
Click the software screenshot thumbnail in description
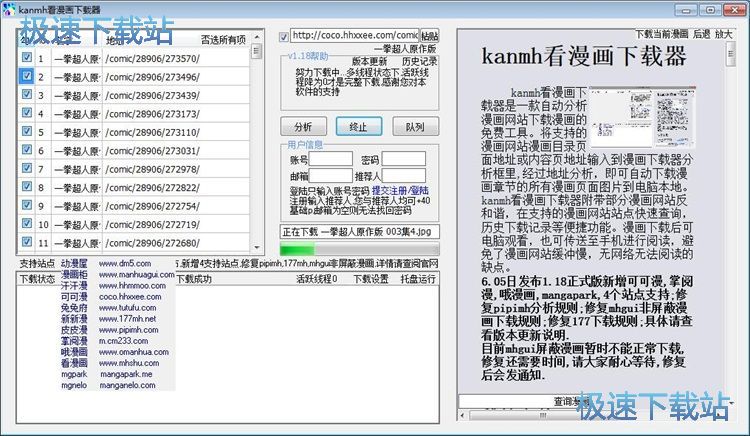coord(642,117)
